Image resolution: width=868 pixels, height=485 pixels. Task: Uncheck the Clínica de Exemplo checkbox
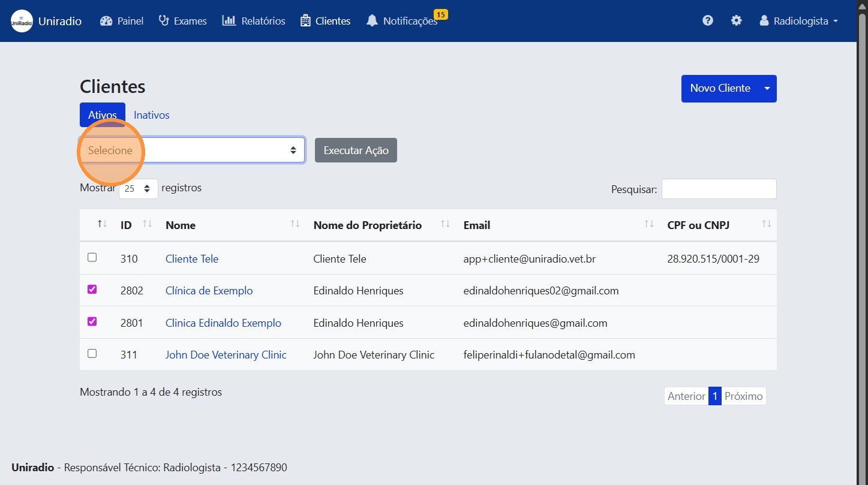click(92, 289)
